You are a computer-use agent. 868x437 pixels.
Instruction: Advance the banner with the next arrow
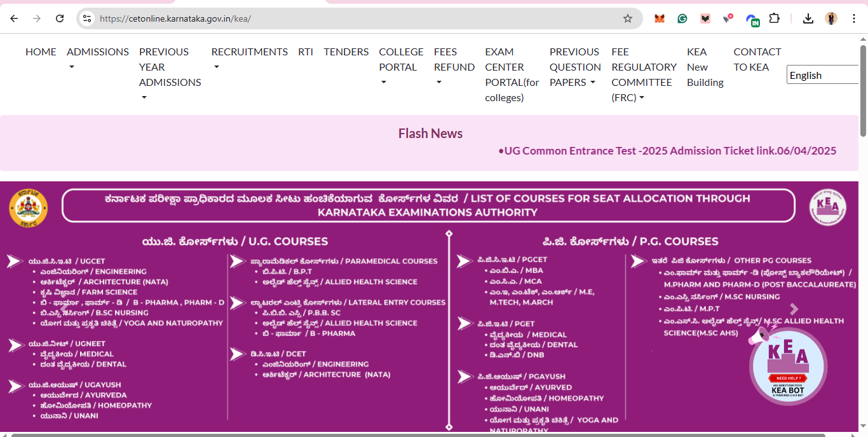[x=794, y=309]
